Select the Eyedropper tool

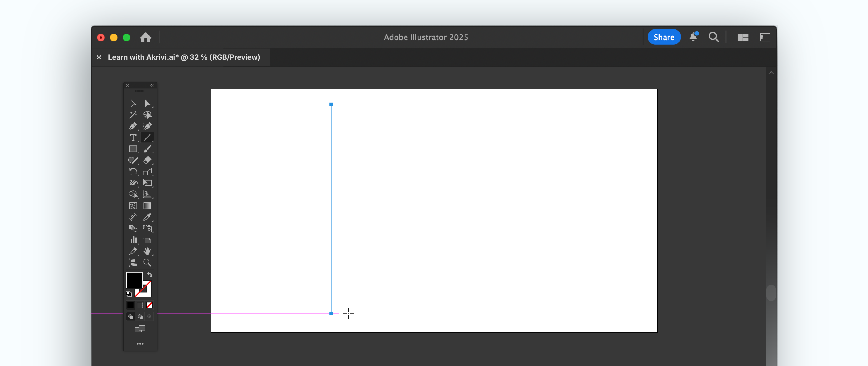[x=147, y=217]
